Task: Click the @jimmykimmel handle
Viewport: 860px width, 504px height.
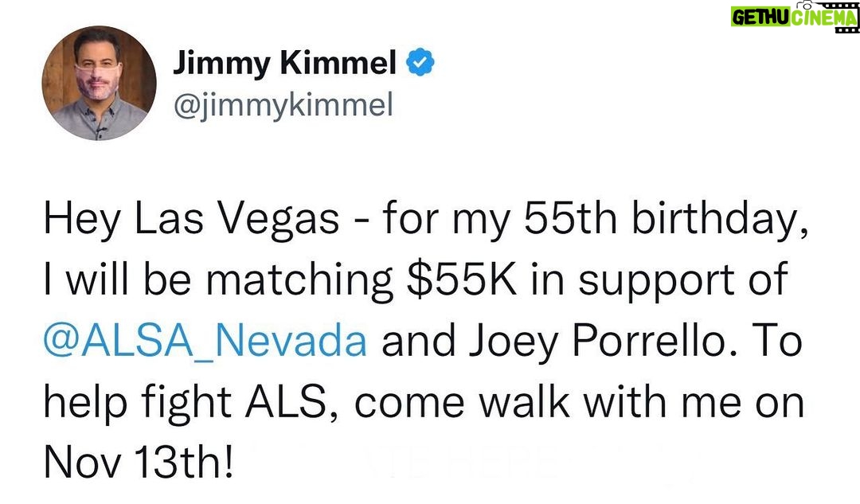Action: (x=283, y=104)
